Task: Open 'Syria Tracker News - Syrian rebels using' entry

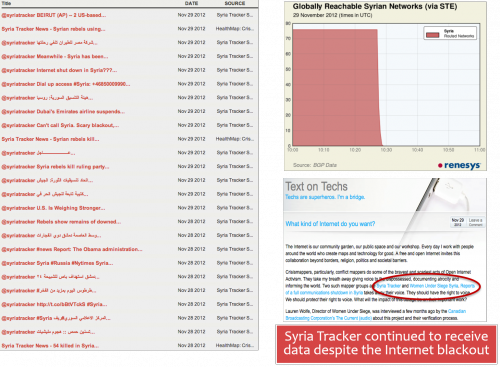Action: coord(53,29)
